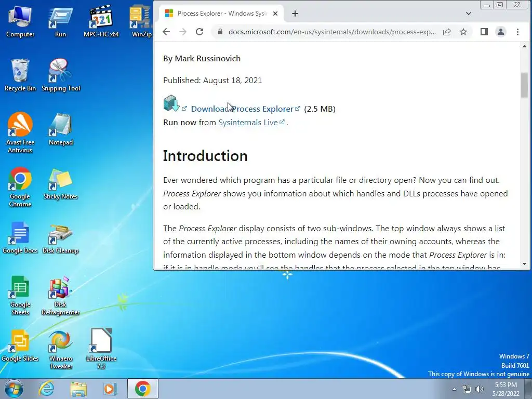Select the Recycle Bin icon
532x399 pixels.
(20, 75)
